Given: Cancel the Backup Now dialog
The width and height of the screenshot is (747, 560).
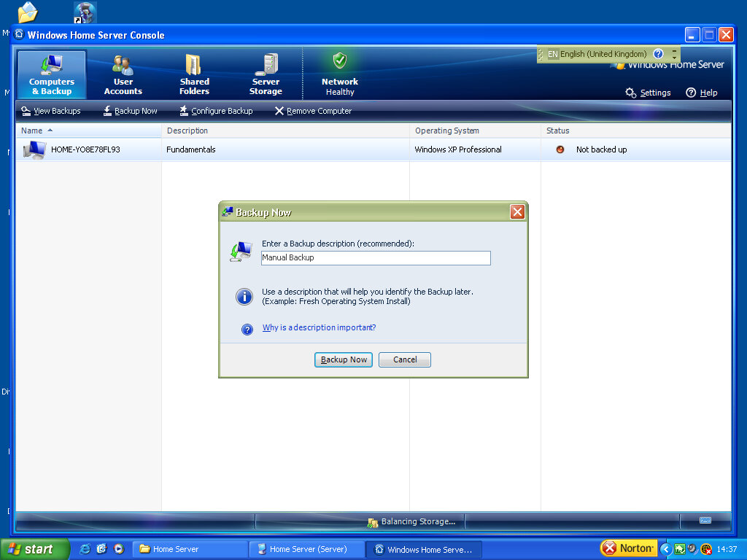Looking at the screenshot, I should click(x=405, y=359).
